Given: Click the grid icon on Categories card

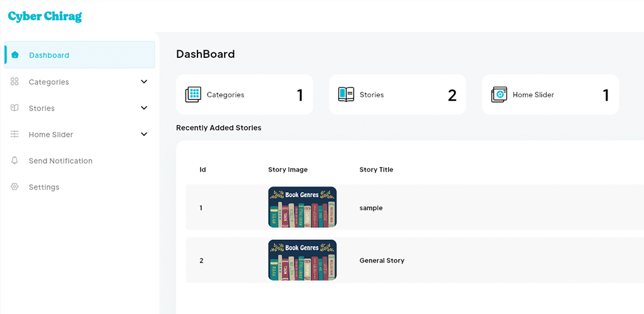Looking at the screenshot, I should (193, 95).
